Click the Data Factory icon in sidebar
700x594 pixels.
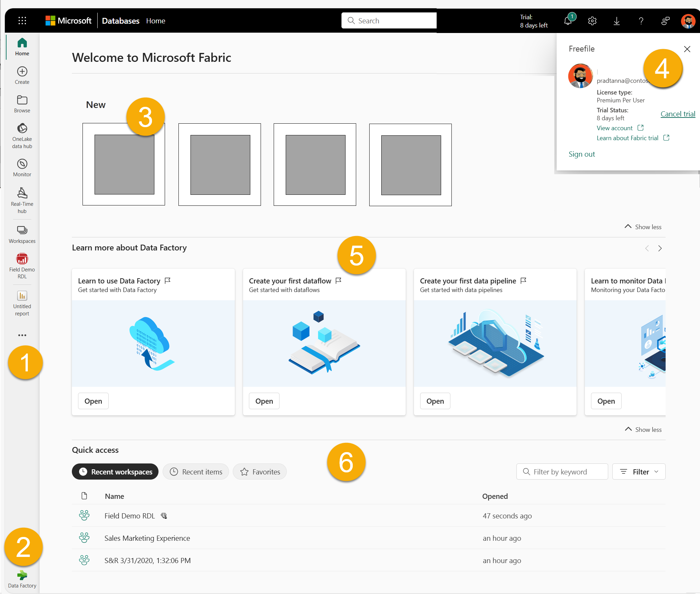point(22,575)
